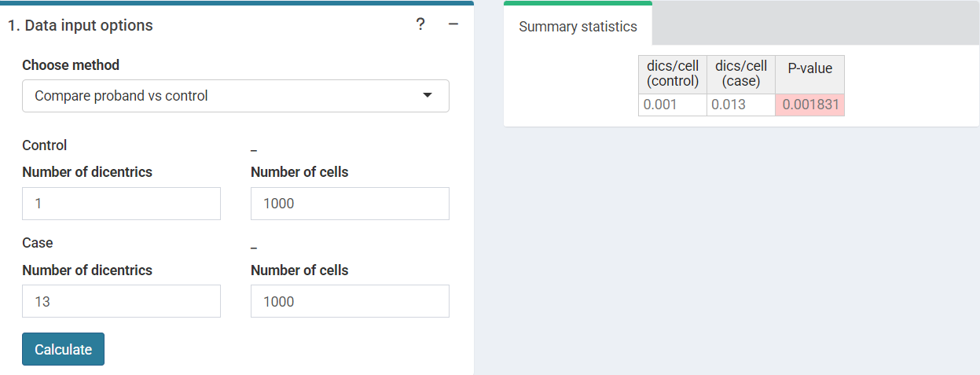Click the control value 0.001 cell

(x=673, y=105)
